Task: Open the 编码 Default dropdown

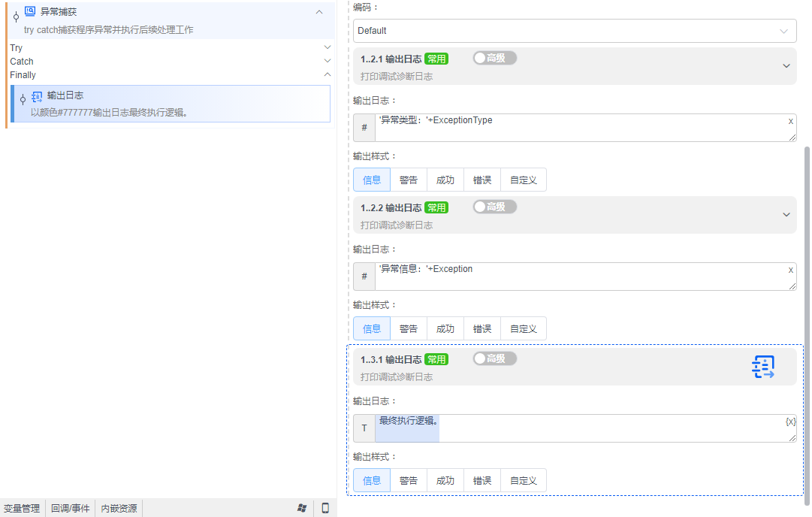Action: point(573,31)
